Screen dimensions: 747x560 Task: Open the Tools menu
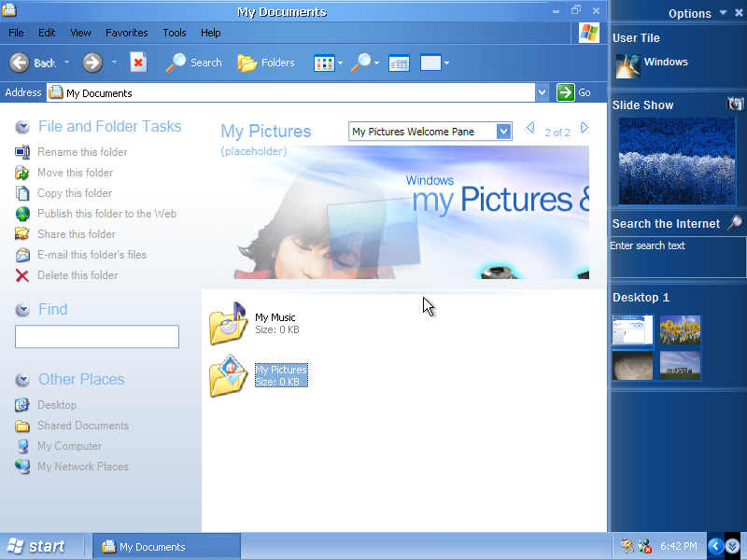coord(175,33)
